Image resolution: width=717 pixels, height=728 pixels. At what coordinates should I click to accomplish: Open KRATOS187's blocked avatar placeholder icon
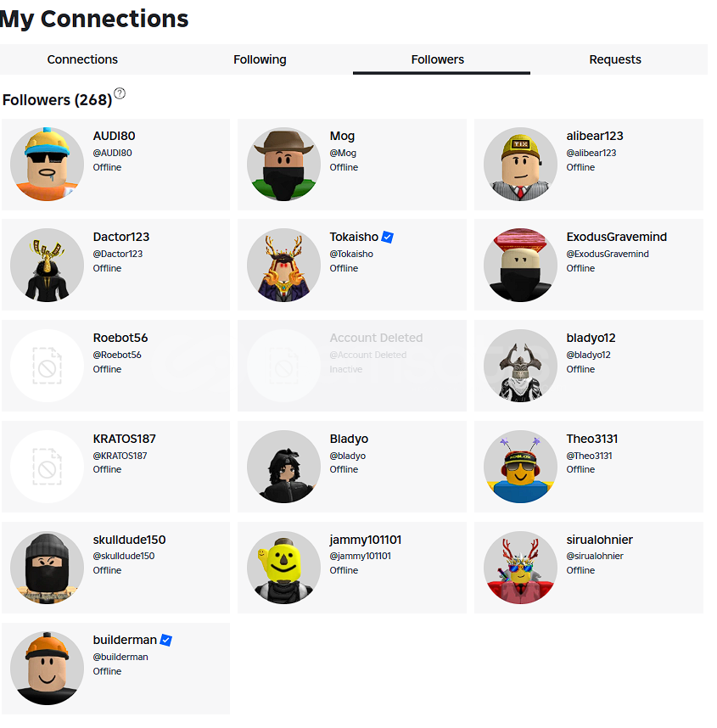click(x=47, y=467)
